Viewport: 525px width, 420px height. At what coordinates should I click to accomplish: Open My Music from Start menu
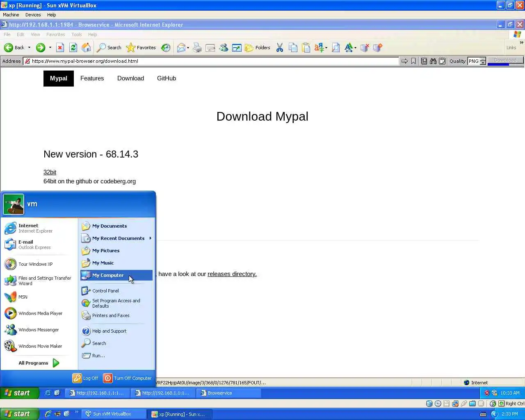click(x=116, y=263)
